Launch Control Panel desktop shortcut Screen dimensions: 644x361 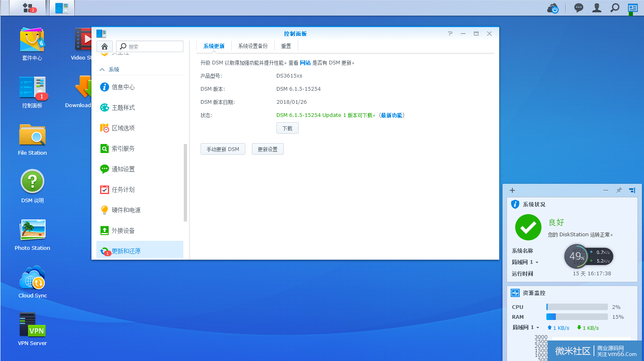(x=32, y=92)
